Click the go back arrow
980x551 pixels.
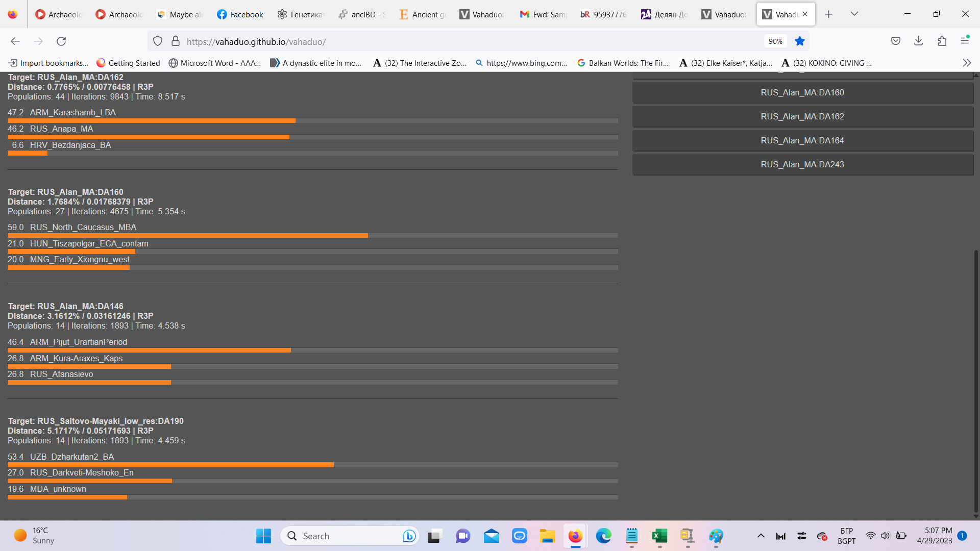[x=15, y=41]
